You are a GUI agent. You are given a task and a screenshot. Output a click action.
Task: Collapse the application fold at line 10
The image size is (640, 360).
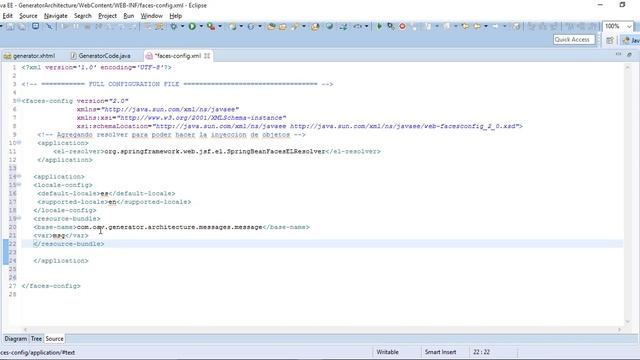tap(19, 142)
